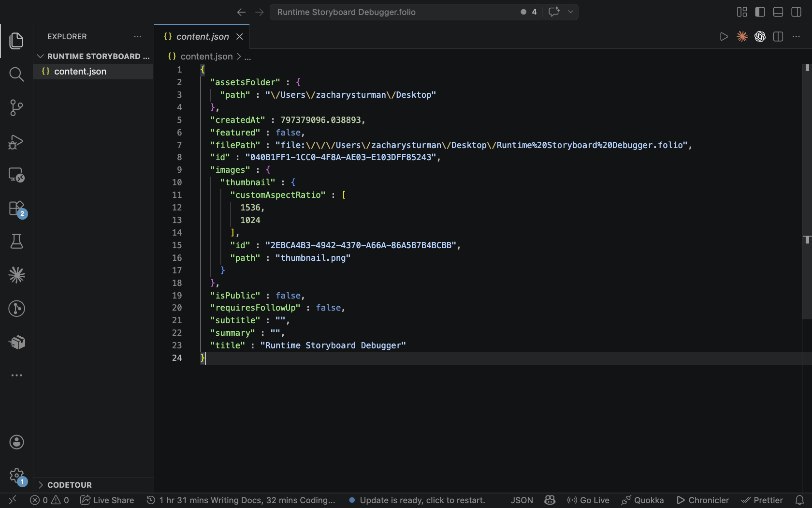The height and width of the screenshot is (508, 812).
Task: Select the content.json editor tab
Action: [x=202, y=37]
